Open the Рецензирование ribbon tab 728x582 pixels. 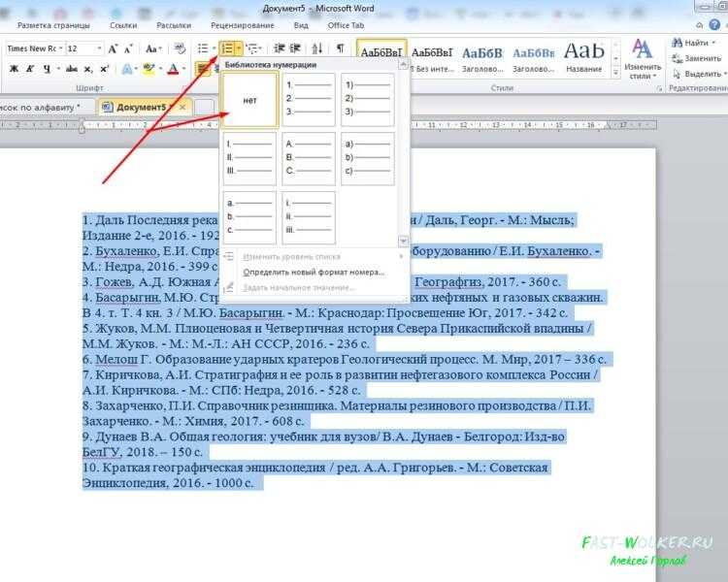[x=243, y=25]
